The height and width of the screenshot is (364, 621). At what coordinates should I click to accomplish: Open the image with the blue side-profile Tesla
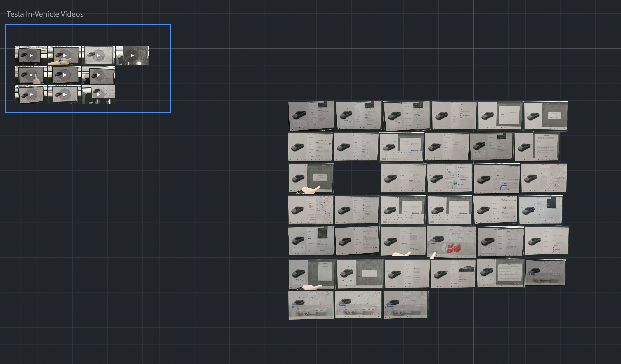tap(453, 274)
